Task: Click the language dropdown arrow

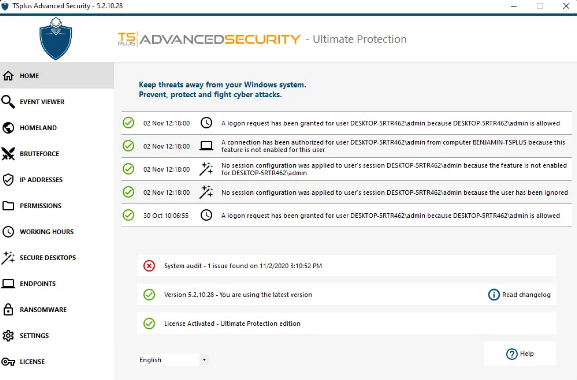Action: click(204, 360)
